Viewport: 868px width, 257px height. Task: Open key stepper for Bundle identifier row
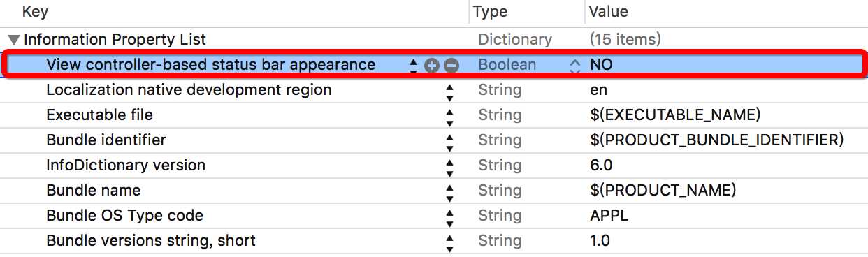coord(449,141)
